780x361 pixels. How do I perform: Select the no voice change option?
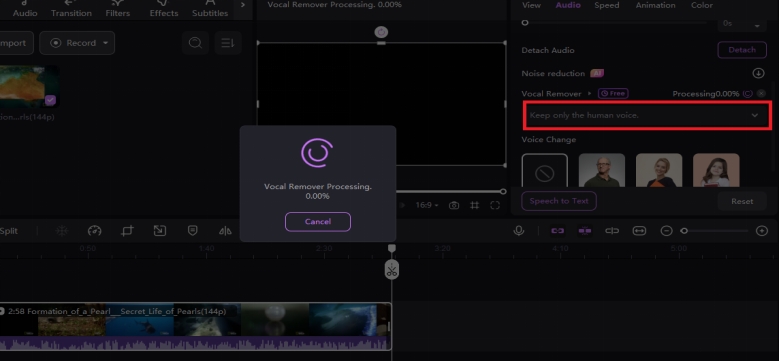(545, 171)
